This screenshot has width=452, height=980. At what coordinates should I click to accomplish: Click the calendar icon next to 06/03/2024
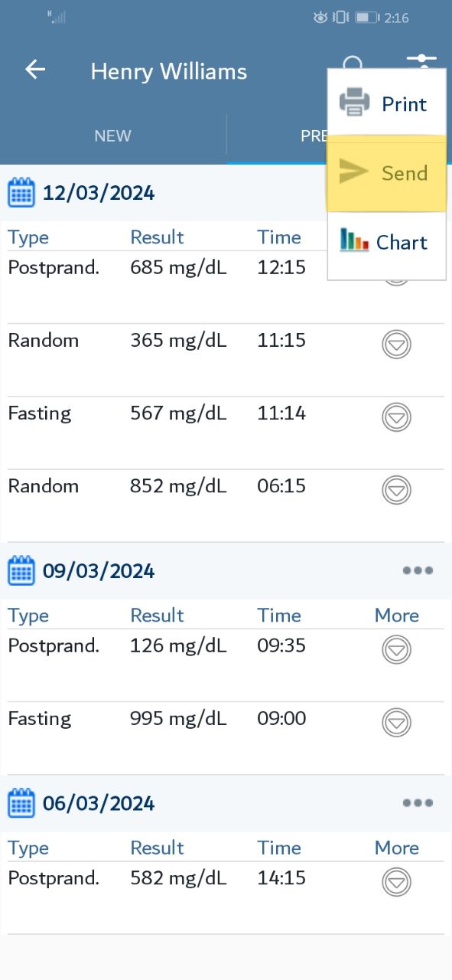tap(21, 803)
